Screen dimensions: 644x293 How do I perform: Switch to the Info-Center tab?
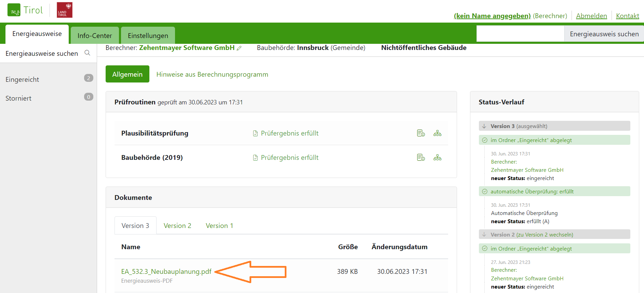pyautogui.click(x=95, y=35)
